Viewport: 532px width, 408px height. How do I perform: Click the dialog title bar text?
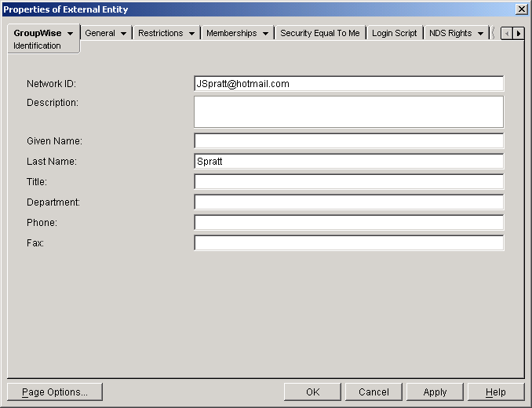[66, 9]
